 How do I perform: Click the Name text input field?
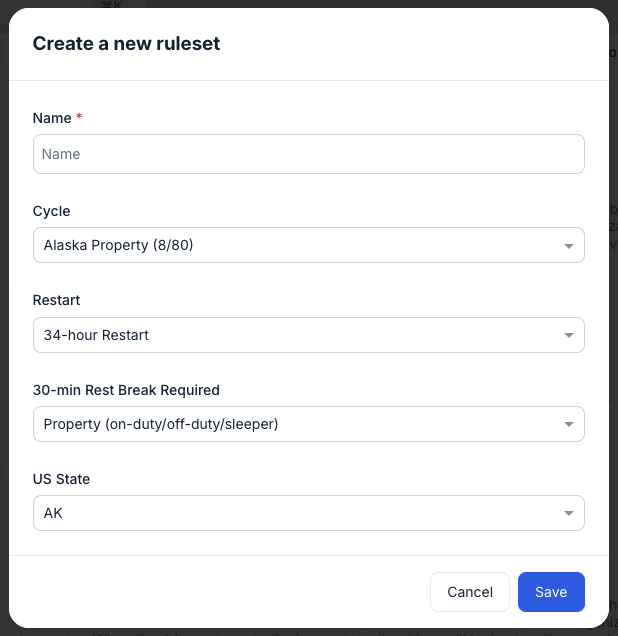pyautogui.click(x=308, y=154)
